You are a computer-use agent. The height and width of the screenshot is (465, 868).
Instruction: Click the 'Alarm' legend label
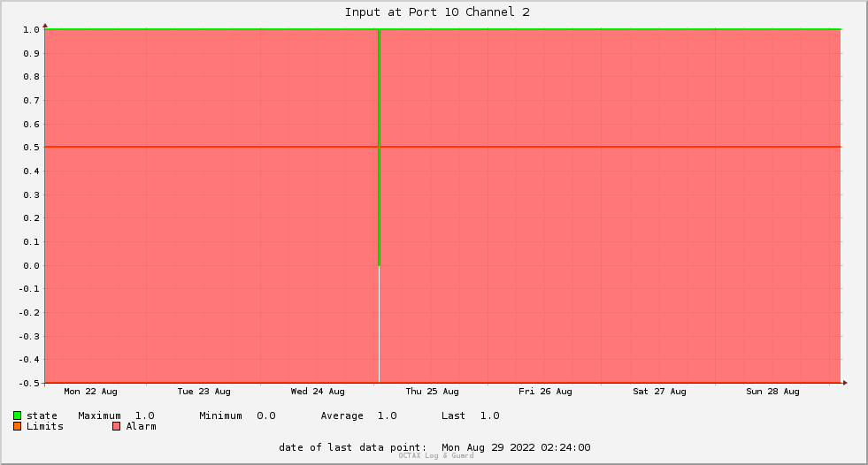(142, 426)
